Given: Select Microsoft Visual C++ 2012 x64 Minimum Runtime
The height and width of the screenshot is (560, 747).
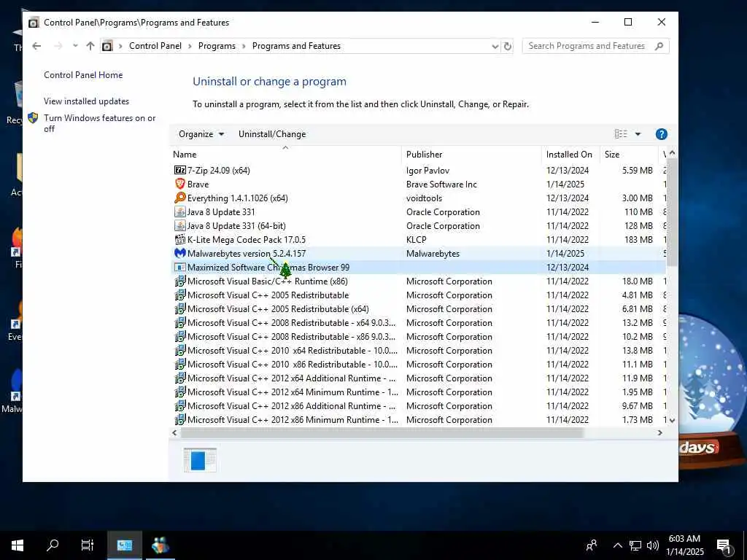Looking at the screenshot, I should click(419, 392).
